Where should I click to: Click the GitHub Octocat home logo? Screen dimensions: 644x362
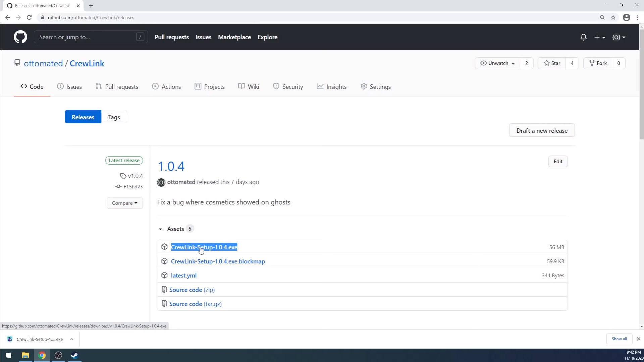coord(20,37)
